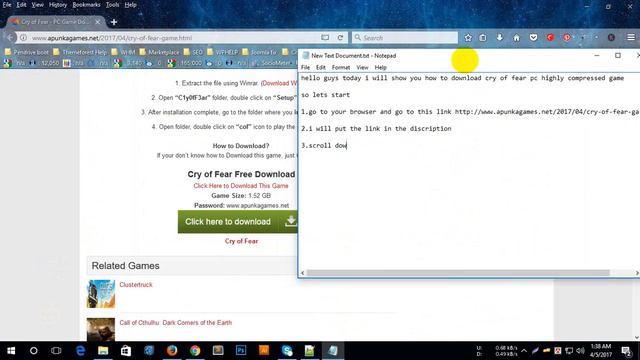Open Call of Cthulhu Dark Corners link

click(176, 322)
